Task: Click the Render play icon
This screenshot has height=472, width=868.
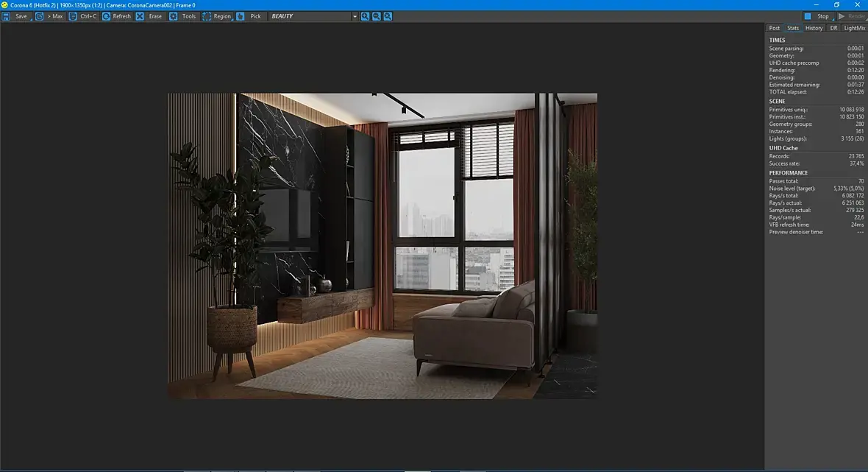Action: click(x=842, y=17)
